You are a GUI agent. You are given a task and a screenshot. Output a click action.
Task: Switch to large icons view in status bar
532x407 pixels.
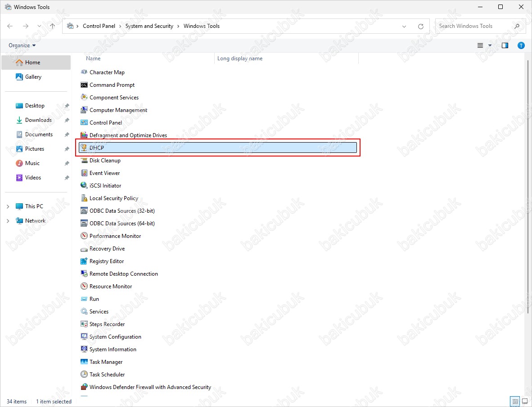click(524, 402)
